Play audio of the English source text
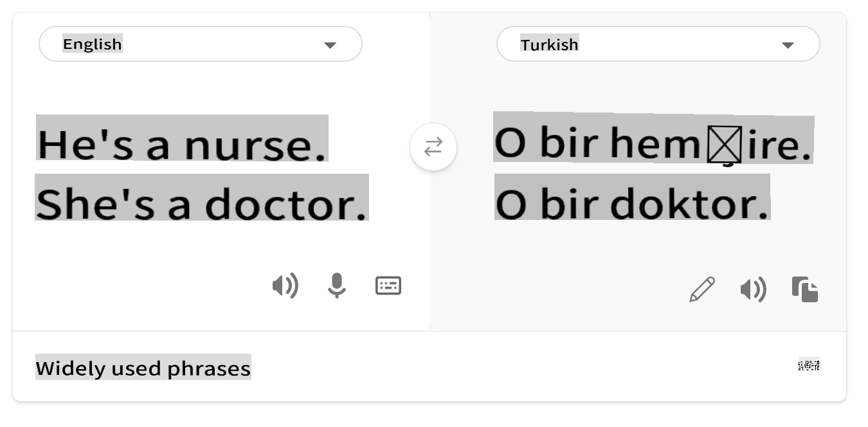The image size is (868, 427). click(x=285, y=286)
